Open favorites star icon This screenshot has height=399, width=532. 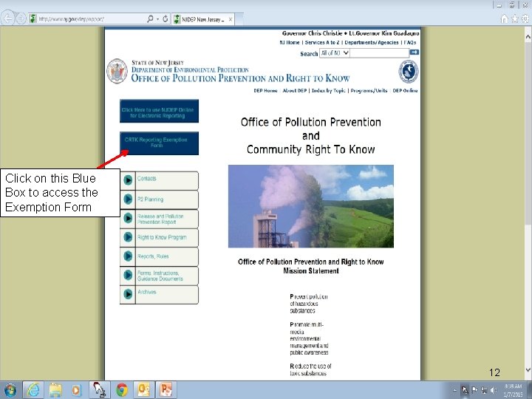515,19
